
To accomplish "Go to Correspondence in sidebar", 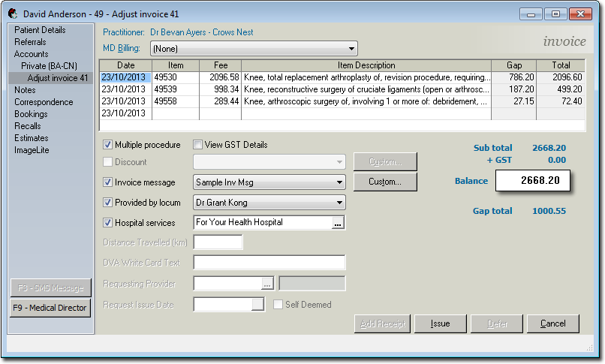I will click(44, 102).
